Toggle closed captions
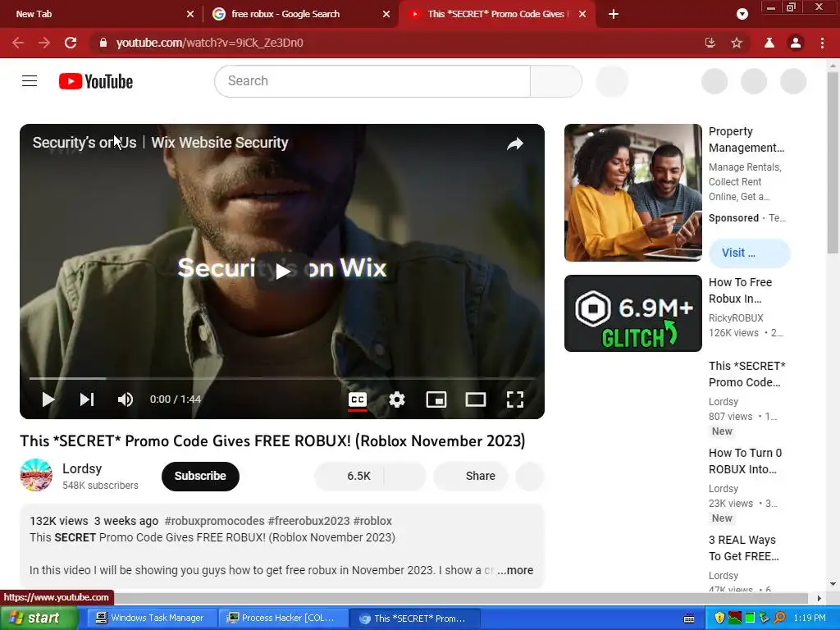Viewport: 840px width, 630px height. [358, 399]
